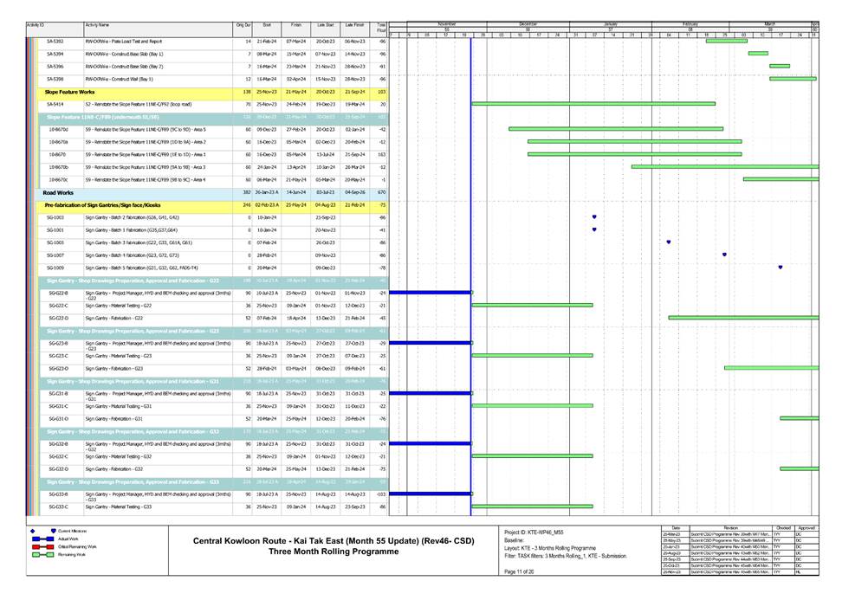
Task: Click the Current Milestone legend icon
Action: pyautogui.click(x=54, y=530)
